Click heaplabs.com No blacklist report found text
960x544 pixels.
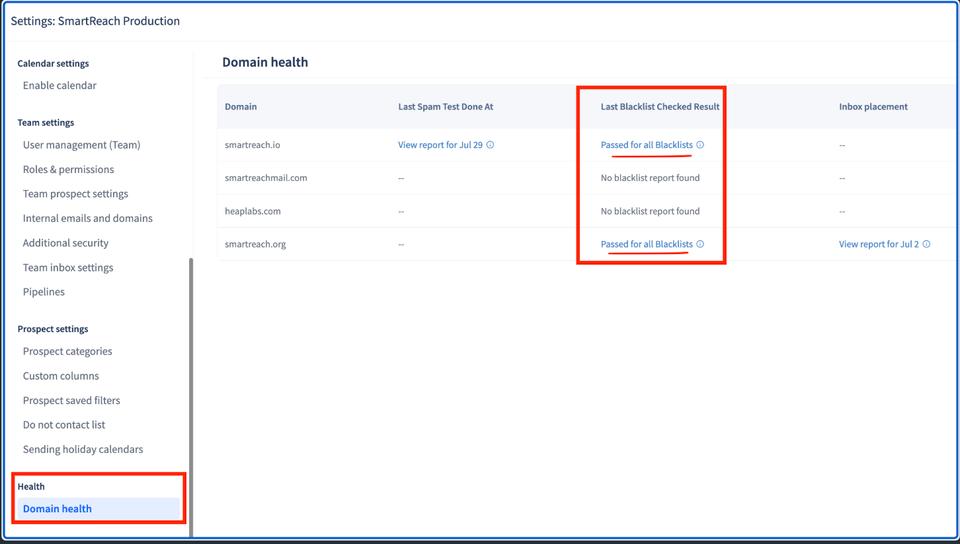[650, 211]
